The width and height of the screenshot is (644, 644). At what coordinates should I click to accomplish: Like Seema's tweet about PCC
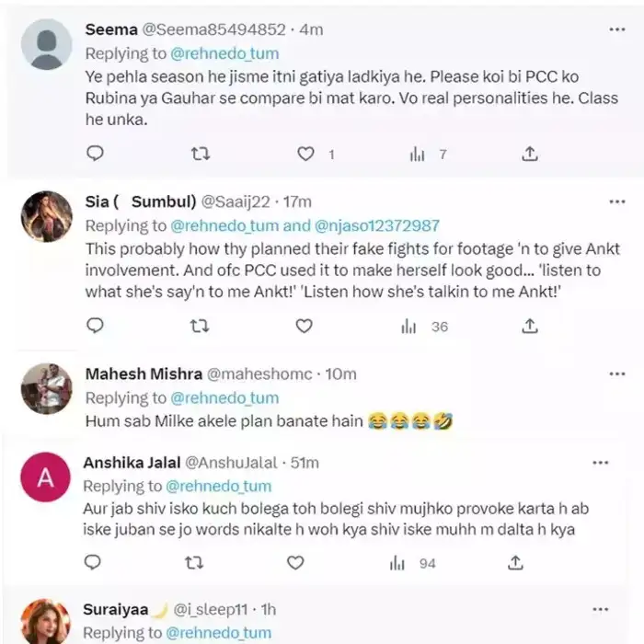pos(305,154)
